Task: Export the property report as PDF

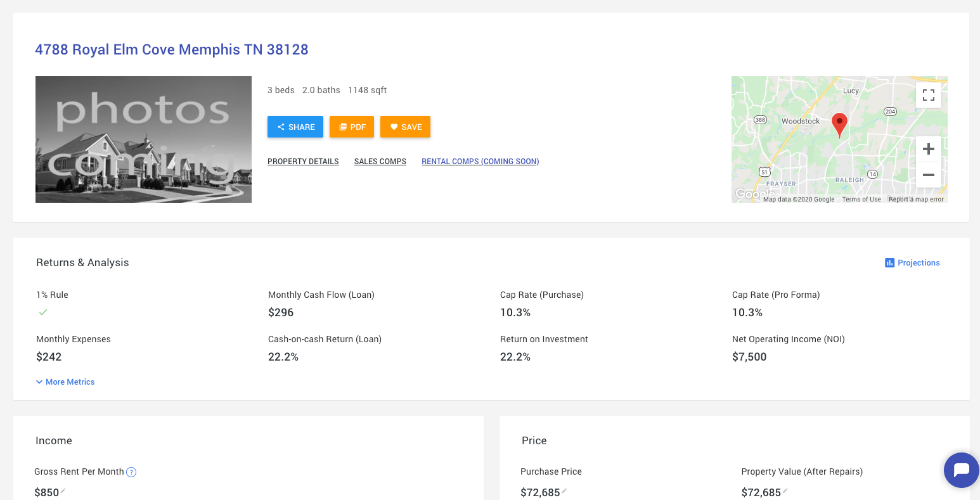Action: point(352,127)
